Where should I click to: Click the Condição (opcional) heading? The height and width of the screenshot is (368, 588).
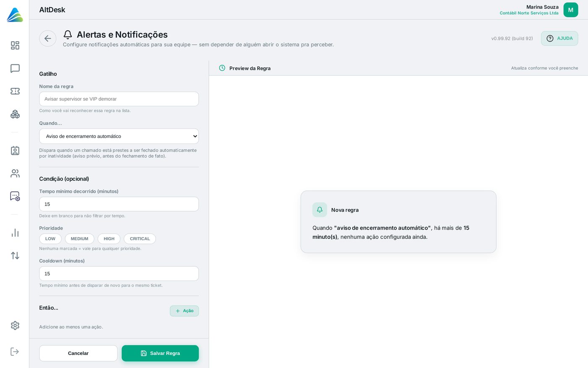tap(64, 179)
